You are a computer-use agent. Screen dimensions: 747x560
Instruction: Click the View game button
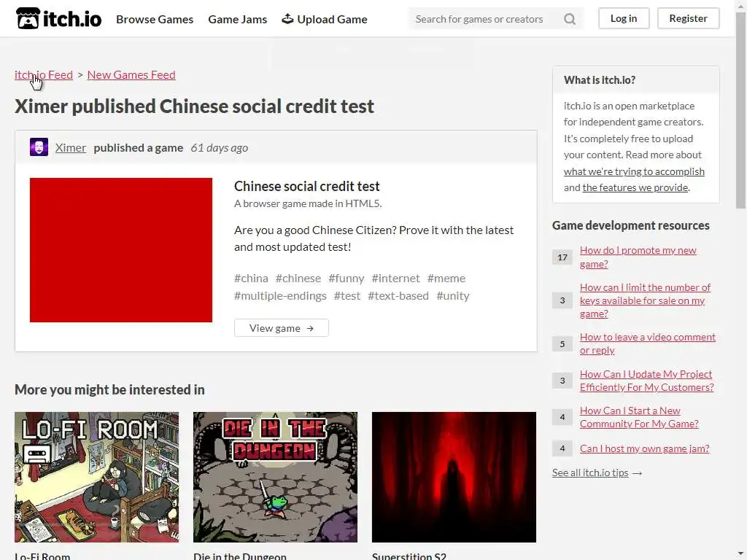[281, 328]
